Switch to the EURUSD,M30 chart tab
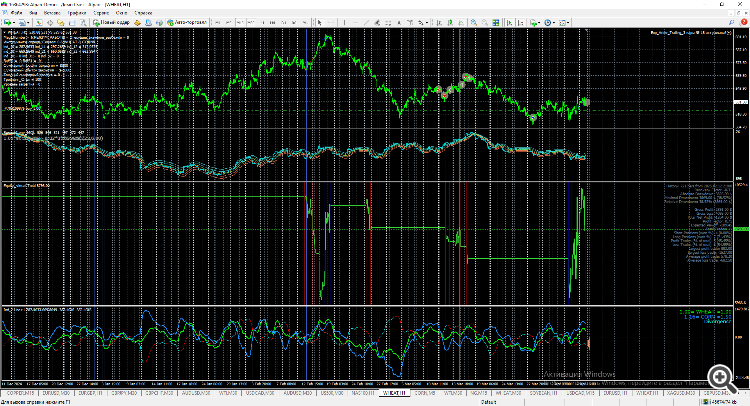Viewport: 750px width, 406px height. pyautogui.click(x=54, y=393)
